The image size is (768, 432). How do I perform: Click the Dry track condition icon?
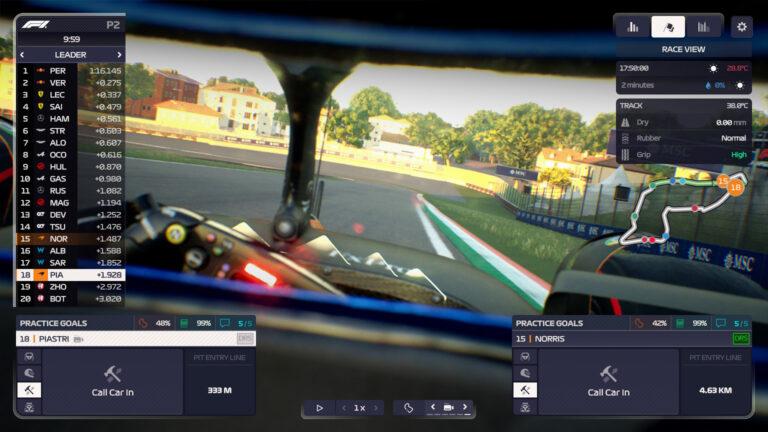pyautogui.click(x=625, y=122)
